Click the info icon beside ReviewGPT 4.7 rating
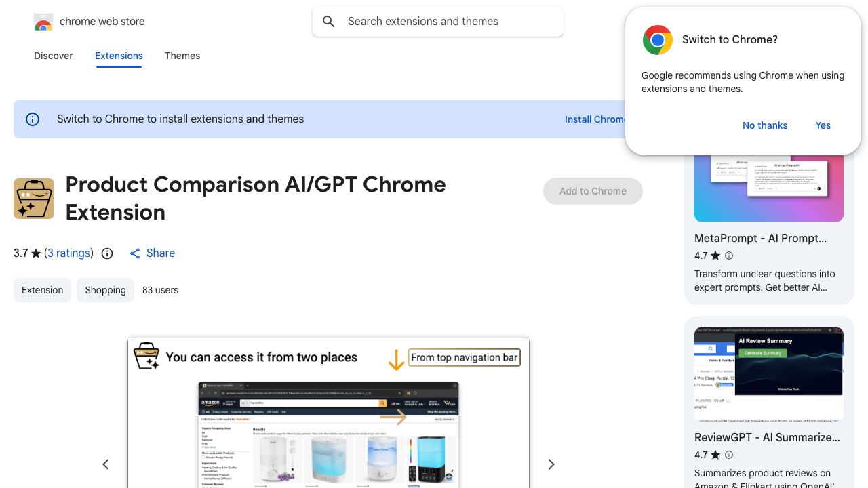The height and width of the screenshot is (488, 868). 729,455
